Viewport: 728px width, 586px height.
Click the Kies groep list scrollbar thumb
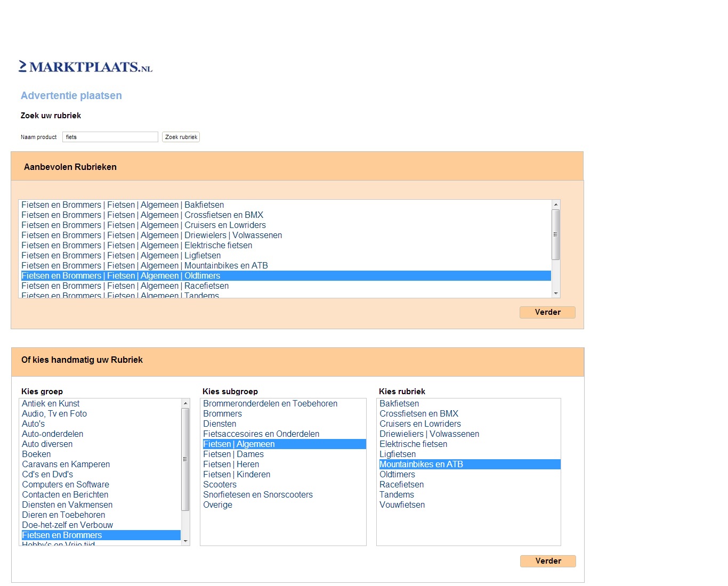coord(185,459)
